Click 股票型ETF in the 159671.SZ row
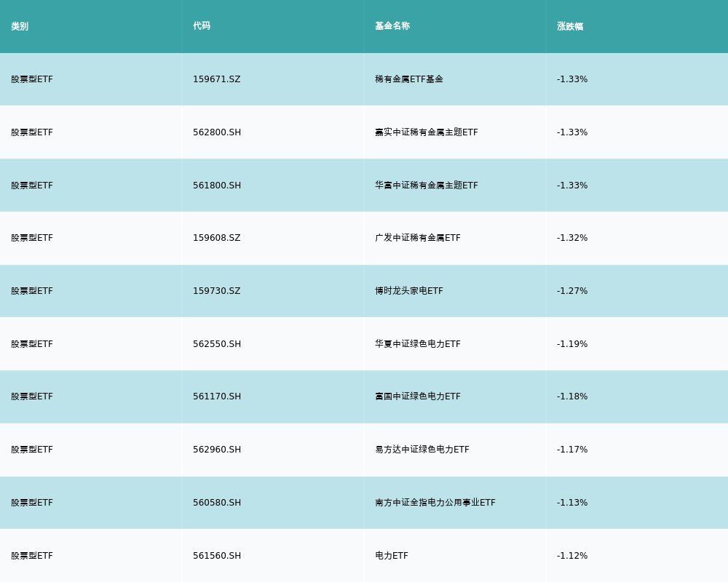 point(32,79)
